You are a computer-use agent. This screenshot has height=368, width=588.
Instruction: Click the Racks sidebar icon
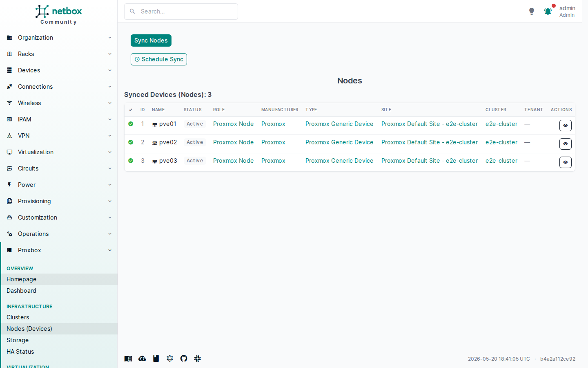9,54
